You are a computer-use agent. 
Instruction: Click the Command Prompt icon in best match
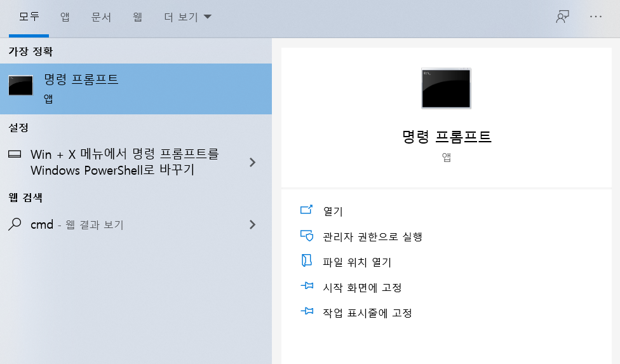coord(21,85)
